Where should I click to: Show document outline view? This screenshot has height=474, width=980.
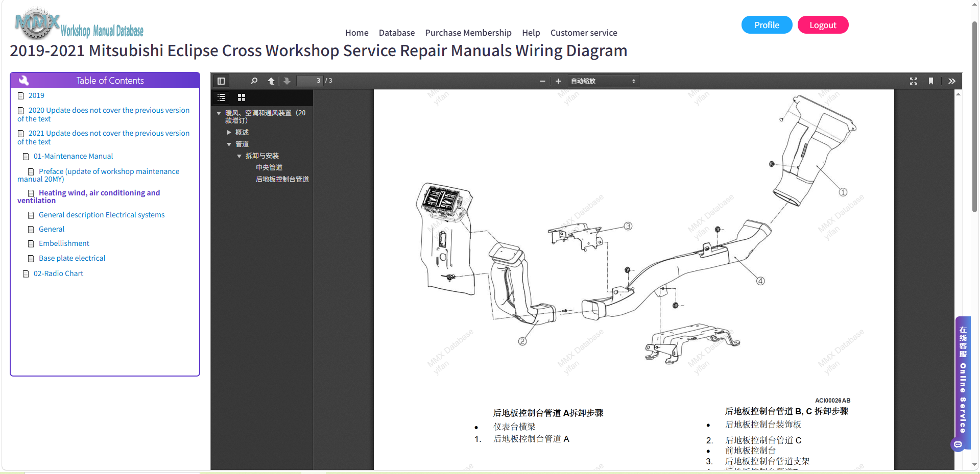[x=221, y=97]
